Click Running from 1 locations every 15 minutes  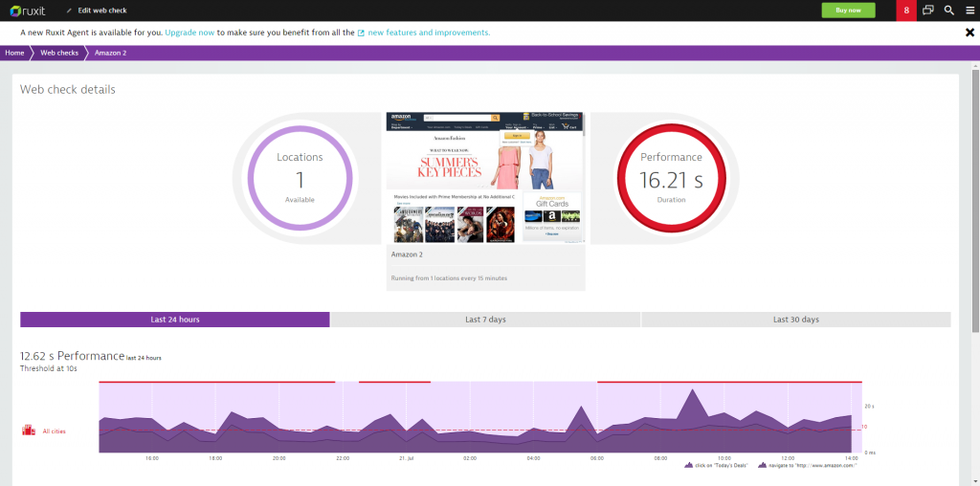click(x=450, y=278)
